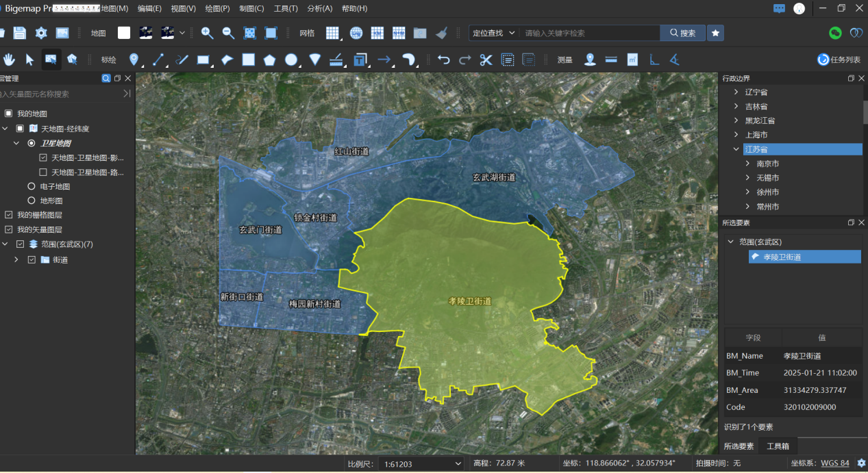868x473 pixels.
Task: Uncheck the 街道 layer checkbox
Action: (32, 259)
